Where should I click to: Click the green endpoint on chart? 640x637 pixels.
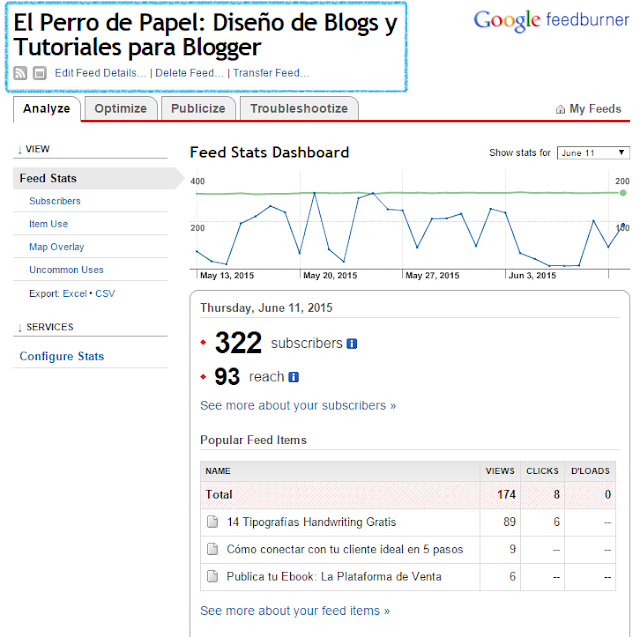click(623, 192)
